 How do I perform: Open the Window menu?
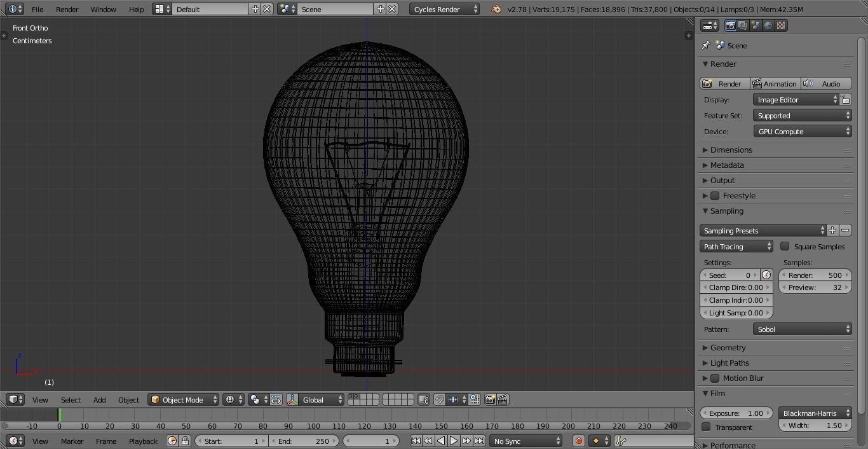103,9
